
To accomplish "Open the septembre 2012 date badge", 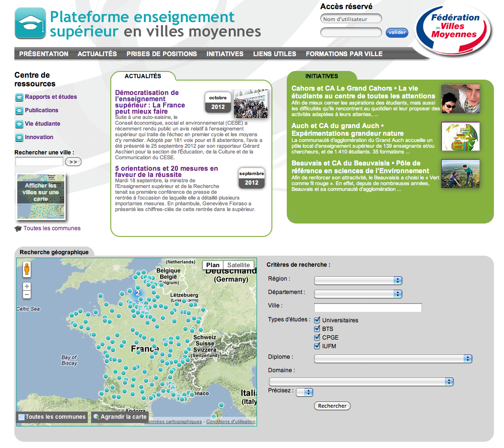I will 252,178.
